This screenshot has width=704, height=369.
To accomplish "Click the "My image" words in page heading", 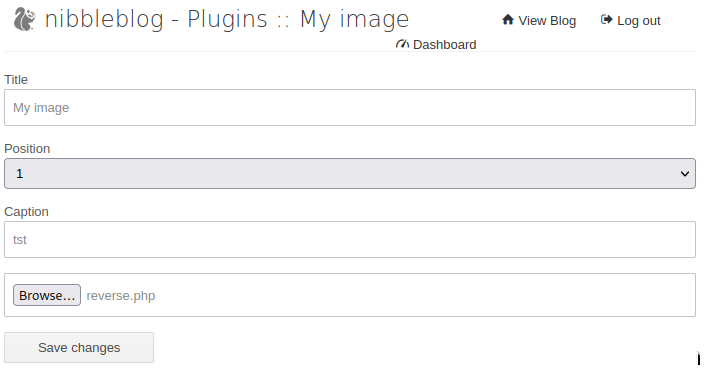I will [x=354, y=19].
